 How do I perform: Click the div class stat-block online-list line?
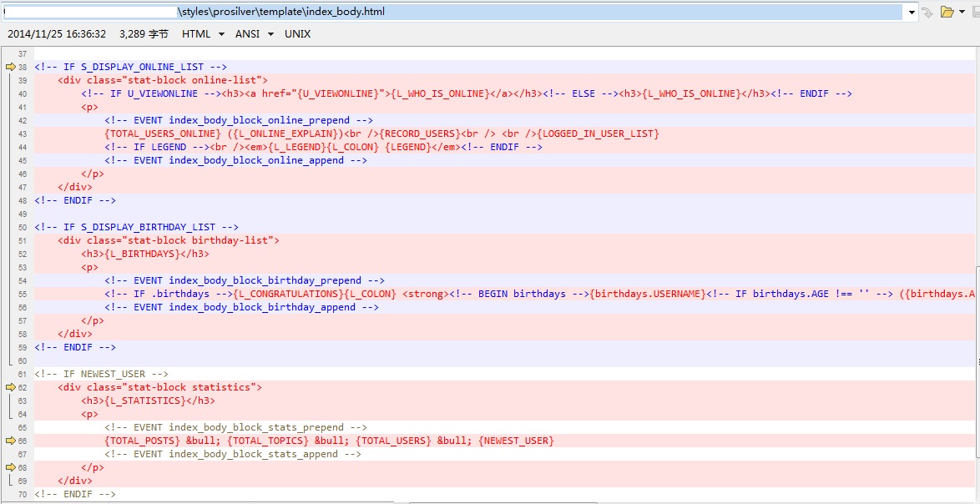[163, 80]
